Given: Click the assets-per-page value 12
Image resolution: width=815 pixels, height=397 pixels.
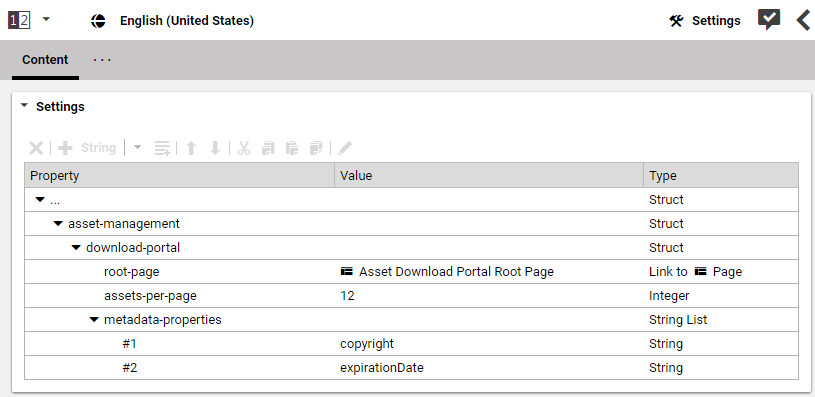Looking at the screenshot, I should (347, 296).
